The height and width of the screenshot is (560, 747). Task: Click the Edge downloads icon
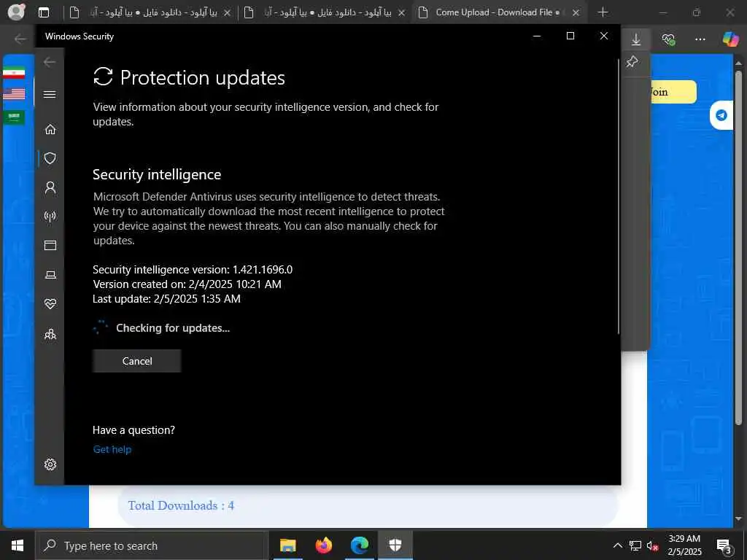(x=636, y=39)
